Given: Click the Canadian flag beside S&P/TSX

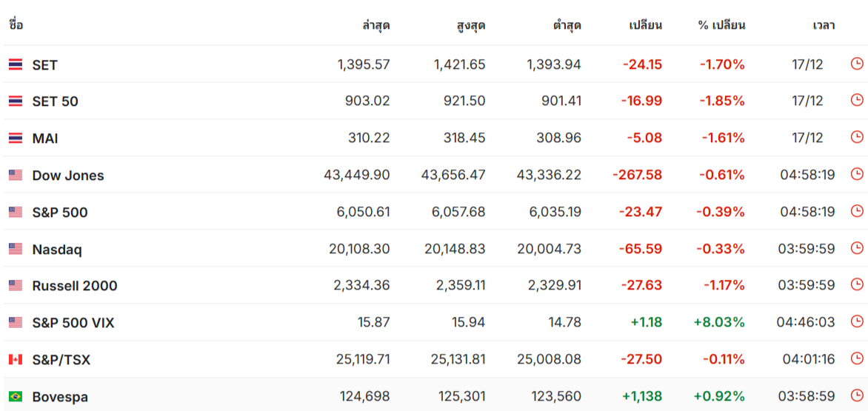Looking at the screenshot, I should [16, 360].
